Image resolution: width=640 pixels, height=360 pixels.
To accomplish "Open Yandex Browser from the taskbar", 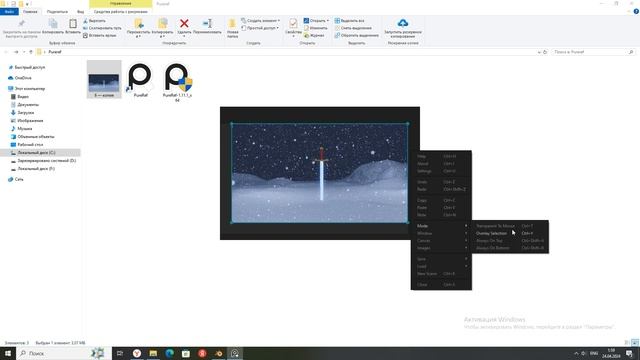I will tap(137, 353).
